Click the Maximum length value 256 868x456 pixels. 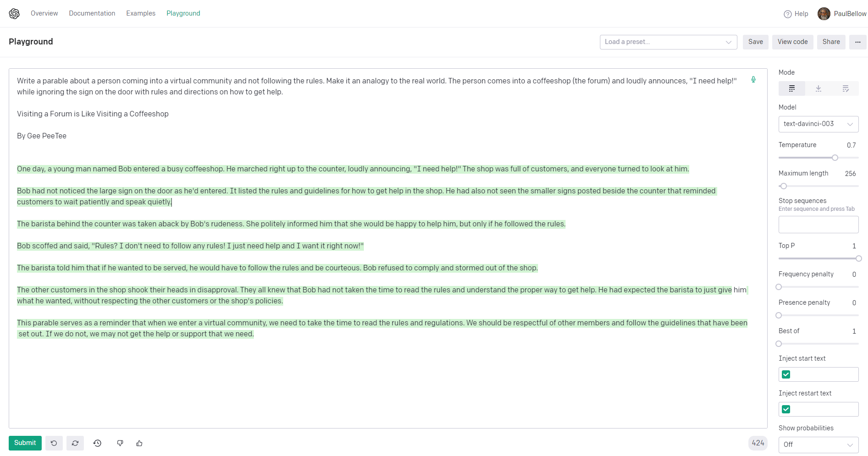850,174
